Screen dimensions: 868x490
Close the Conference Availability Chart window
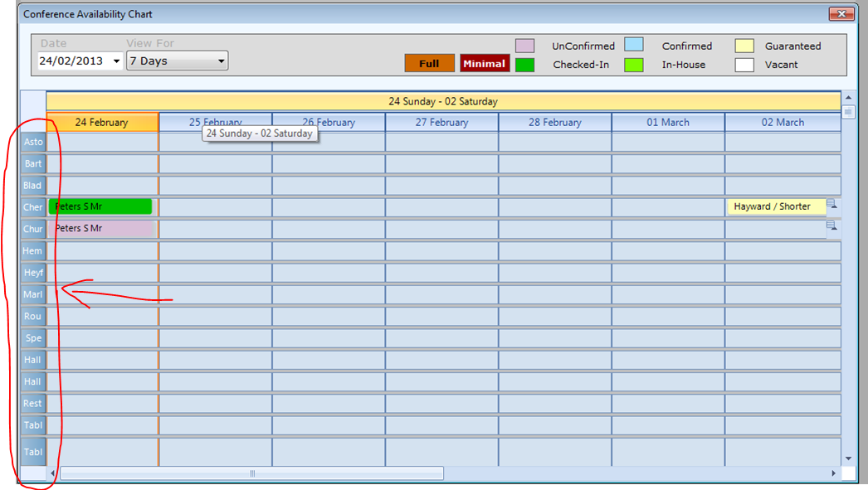(x=841, y=14)
